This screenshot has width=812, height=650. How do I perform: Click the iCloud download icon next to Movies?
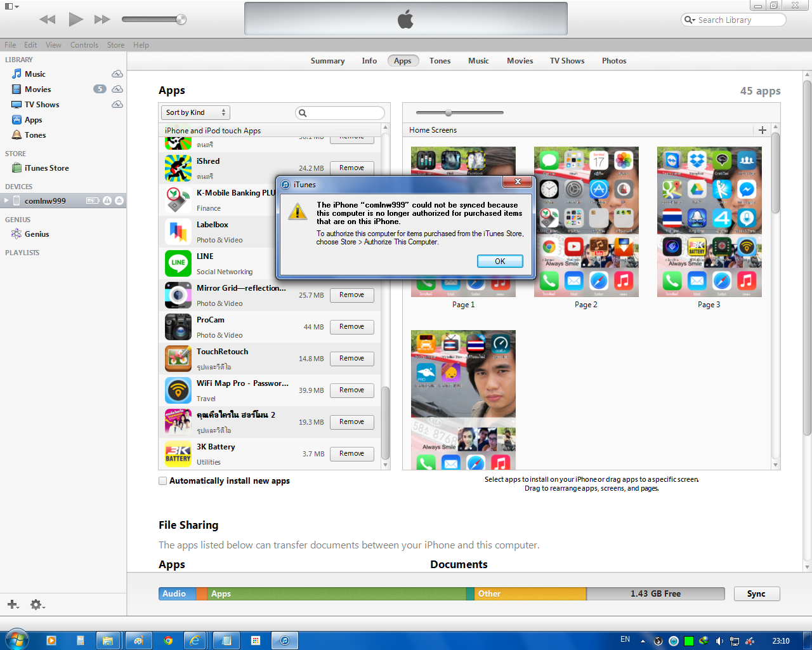pos(117,89)
